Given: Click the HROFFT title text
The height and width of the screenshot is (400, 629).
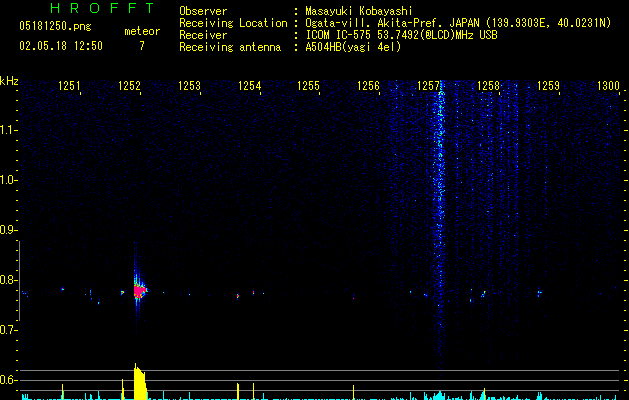Looking at the screenshot, I should 102,8.
